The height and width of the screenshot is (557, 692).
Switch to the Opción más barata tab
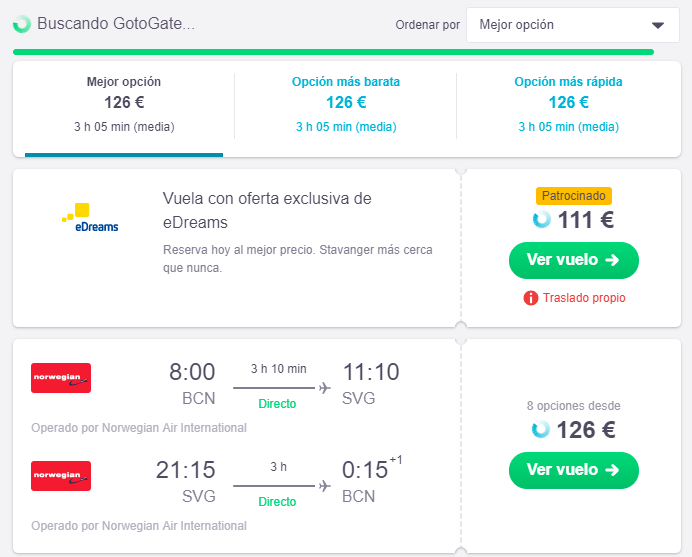click(346, 104)
